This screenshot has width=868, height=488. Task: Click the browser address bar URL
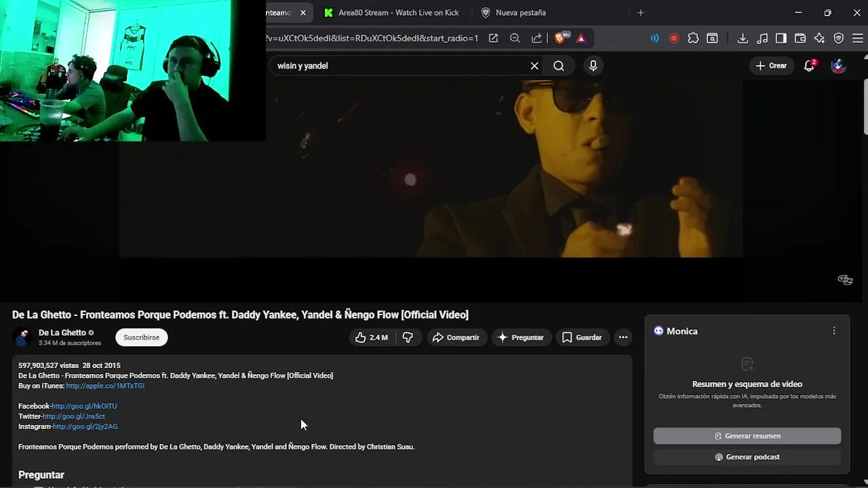pos(372,39)
